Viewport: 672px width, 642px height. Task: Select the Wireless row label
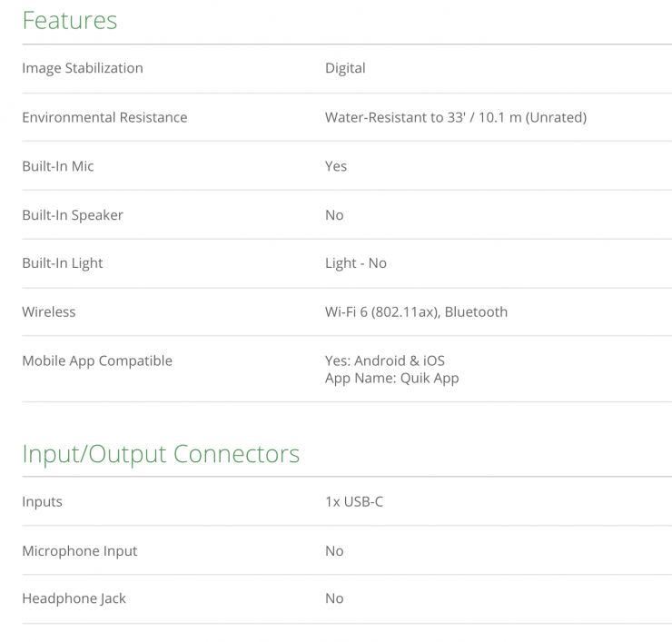(49, 312)
